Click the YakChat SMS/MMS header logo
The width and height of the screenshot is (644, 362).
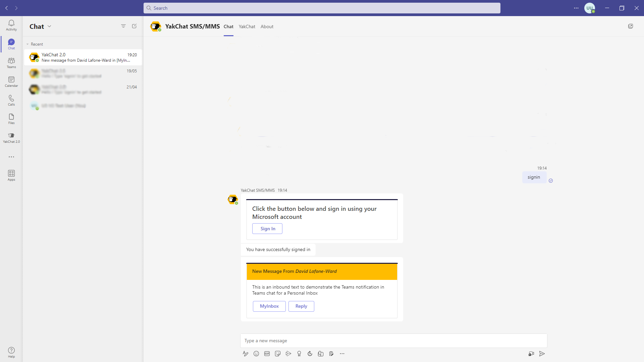155,26
